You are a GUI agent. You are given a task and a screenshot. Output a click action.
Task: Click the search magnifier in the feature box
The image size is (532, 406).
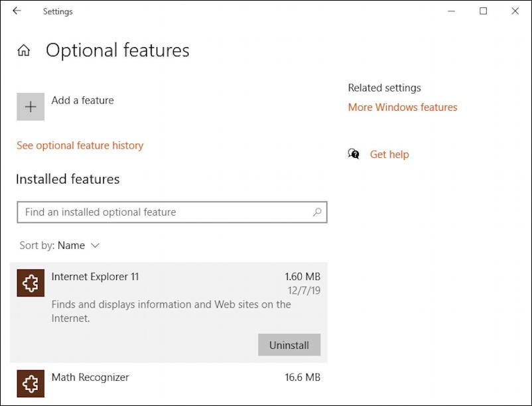tap(317, 212)
